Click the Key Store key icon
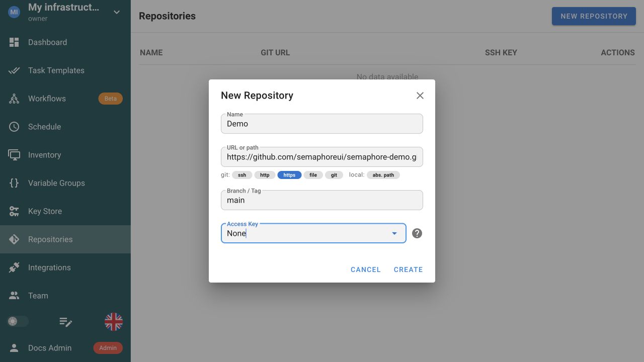The height and width of the screenshot is (362, 644). pyautogui.click(x=14, y=211)
